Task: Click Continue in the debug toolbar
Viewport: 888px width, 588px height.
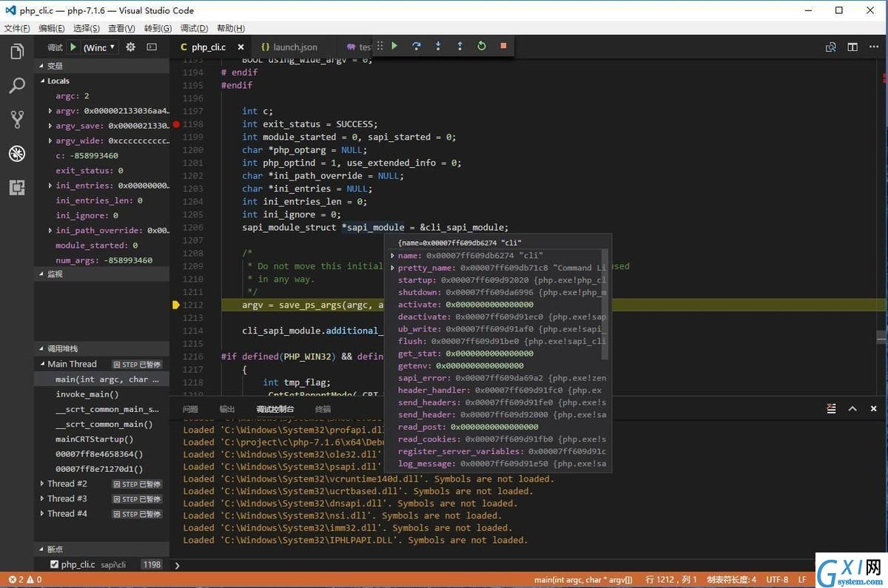Action: click(x=394, y=46)
